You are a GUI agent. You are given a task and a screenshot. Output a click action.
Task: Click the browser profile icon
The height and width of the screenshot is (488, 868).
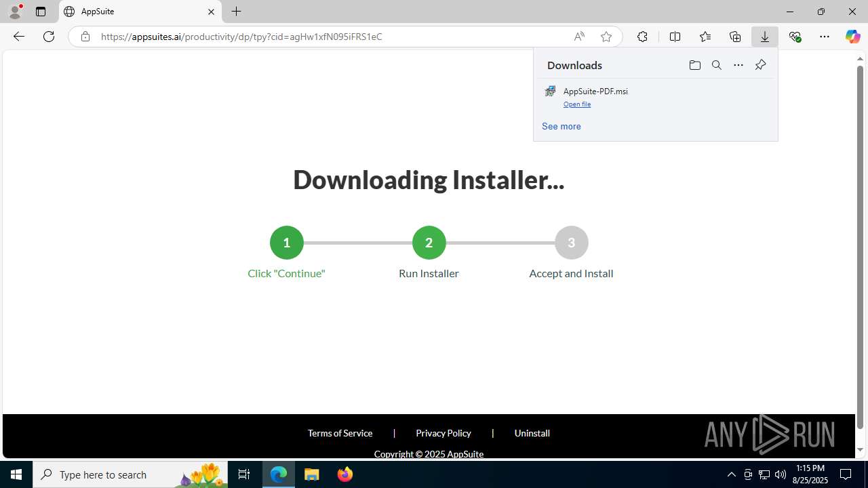[x=15, y=12]
